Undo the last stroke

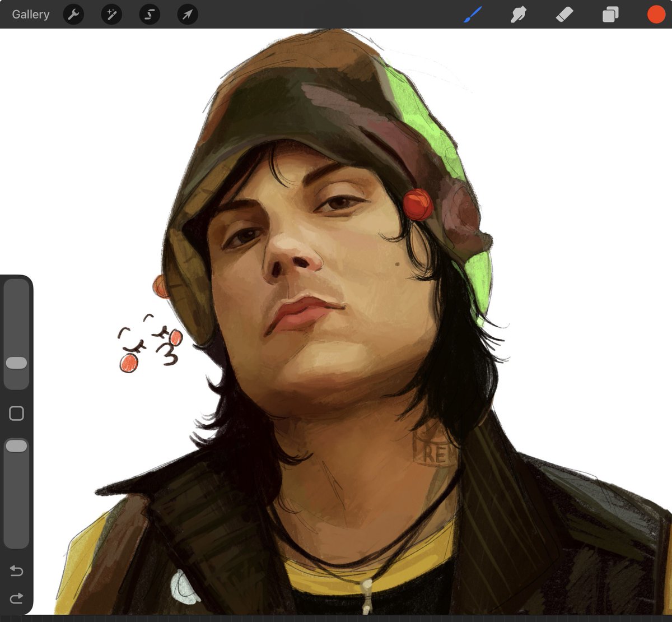point(16,571)
